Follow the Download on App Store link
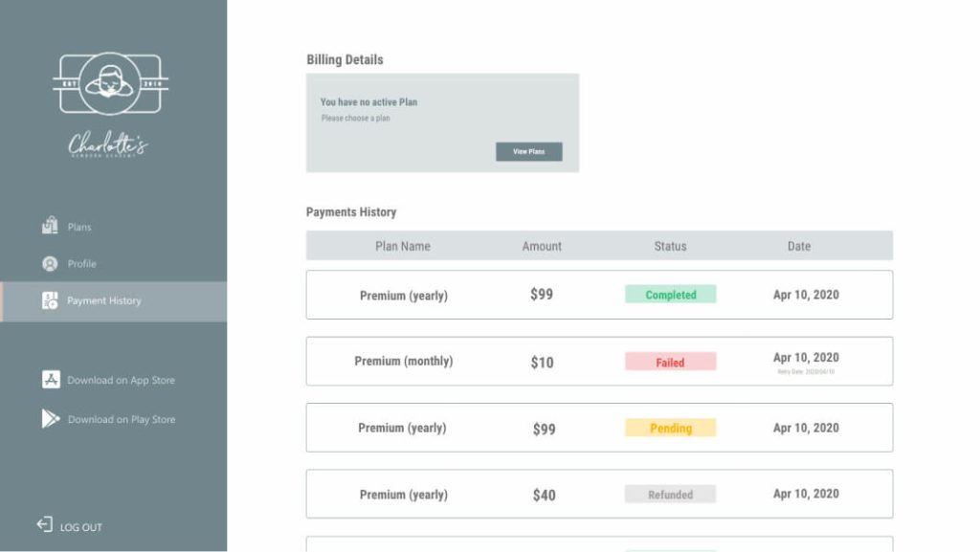Image resolution: width=980 pixels, height=552 pixels. [122, 380]
